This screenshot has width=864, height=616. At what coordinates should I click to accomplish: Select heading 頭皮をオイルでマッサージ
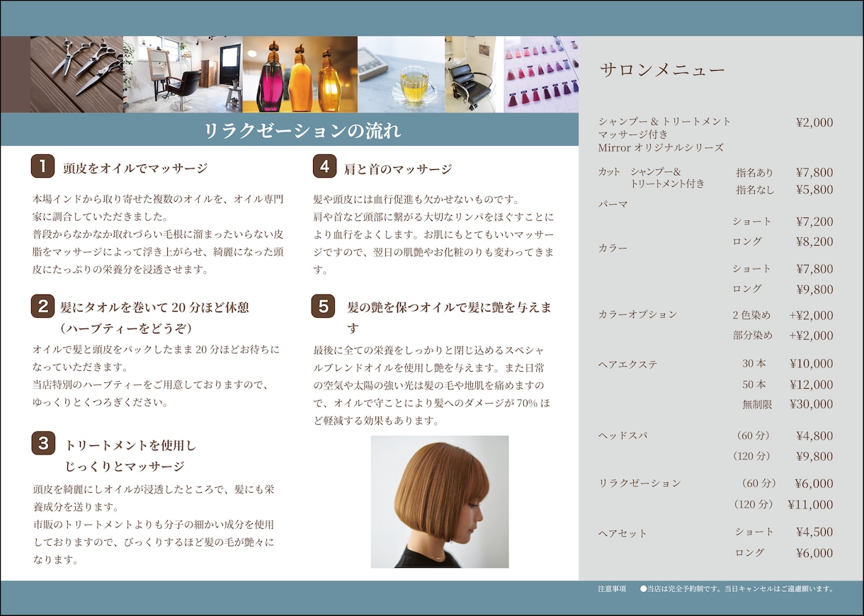point(135,169)
